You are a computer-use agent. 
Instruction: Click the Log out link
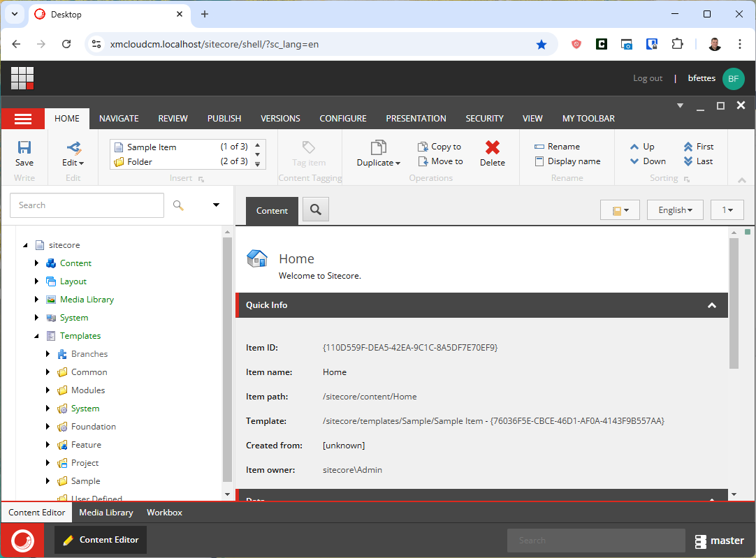click(648, 78)
